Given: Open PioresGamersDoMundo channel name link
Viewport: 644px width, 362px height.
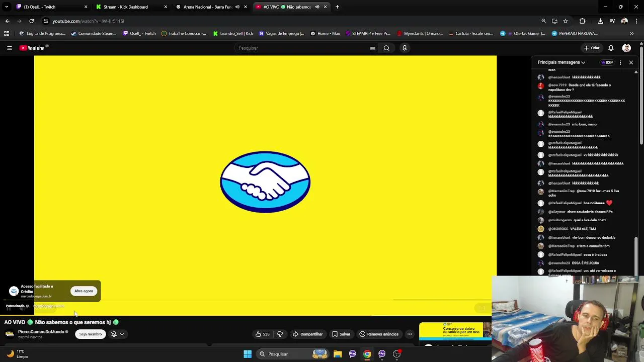Looking at the screenshot, I should [x=41, y=332].
